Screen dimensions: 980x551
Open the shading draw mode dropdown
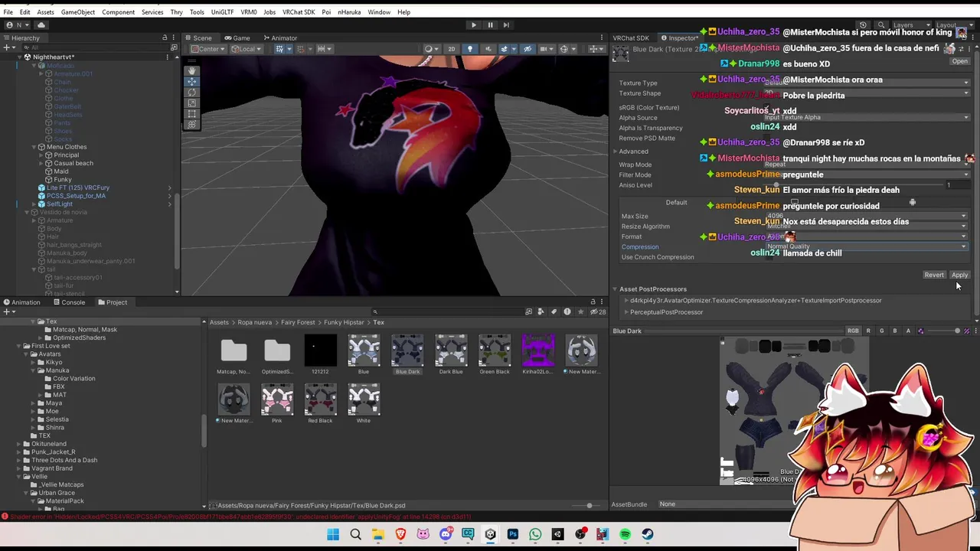431,49
